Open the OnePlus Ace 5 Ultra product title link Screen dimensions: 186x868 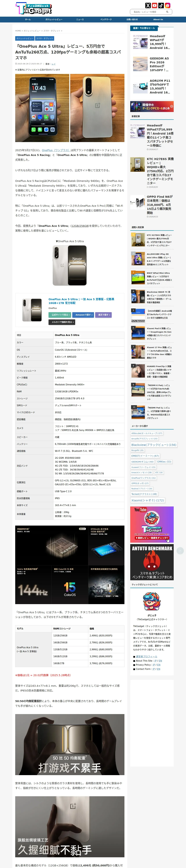coord(81,301)
